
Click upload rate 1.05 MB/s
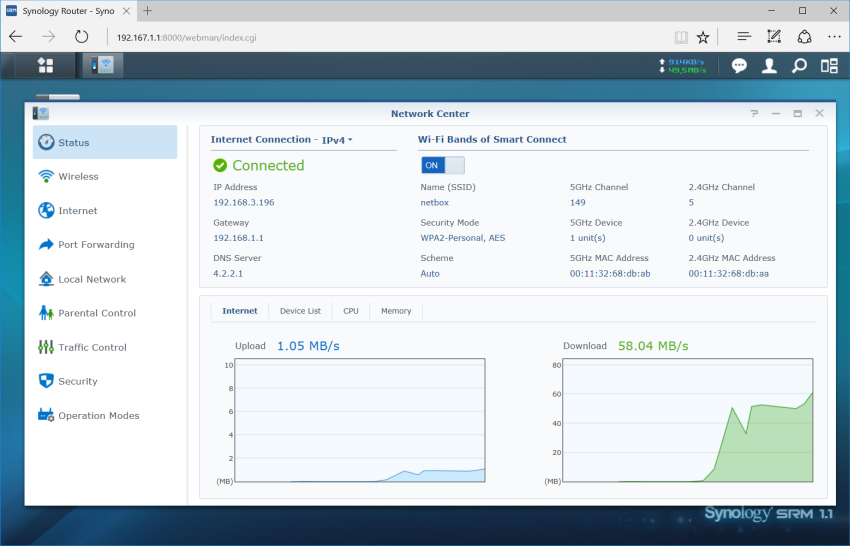308,346
